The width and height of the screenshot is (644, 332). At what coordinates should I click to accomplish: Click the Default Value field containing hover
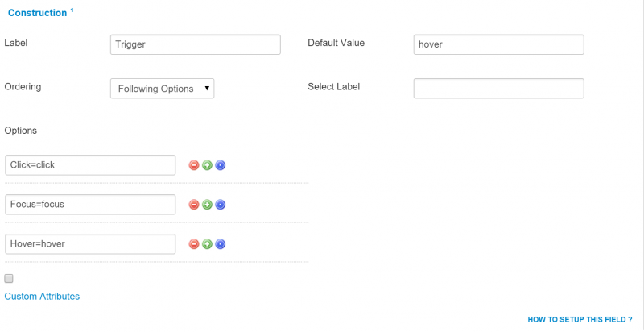point(498,44)
